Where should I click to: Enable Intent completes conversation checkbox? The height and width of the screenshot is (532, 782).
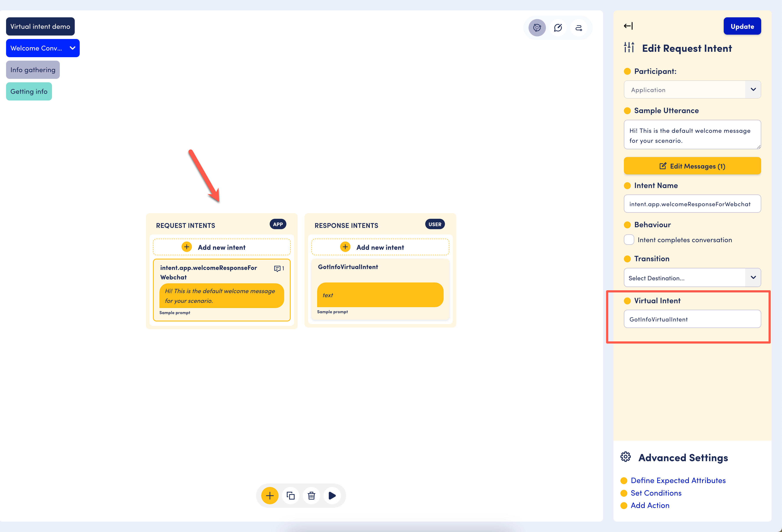point(629,240)
